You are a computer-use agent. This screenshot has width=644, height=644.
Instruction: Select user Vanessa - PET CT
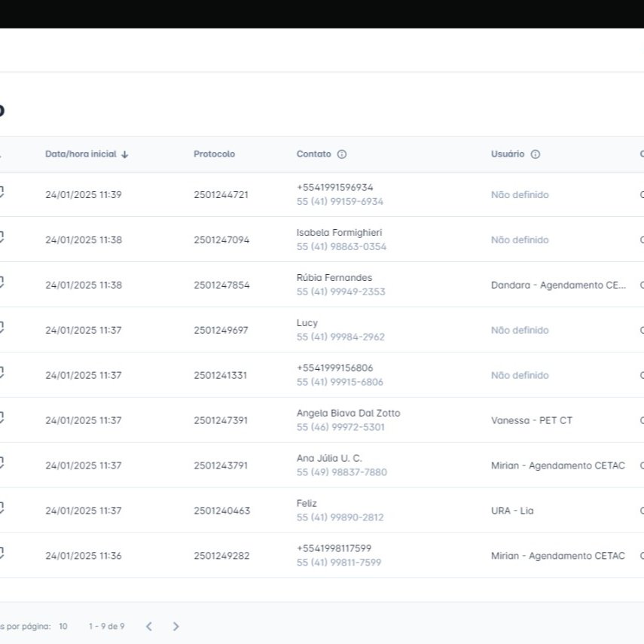[532, 420]
